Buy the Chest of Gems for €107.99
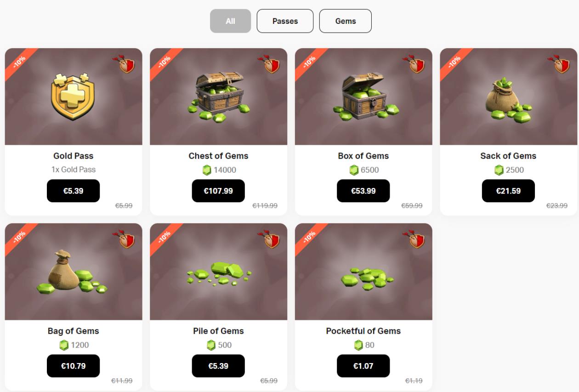 [x=218, y=191]
